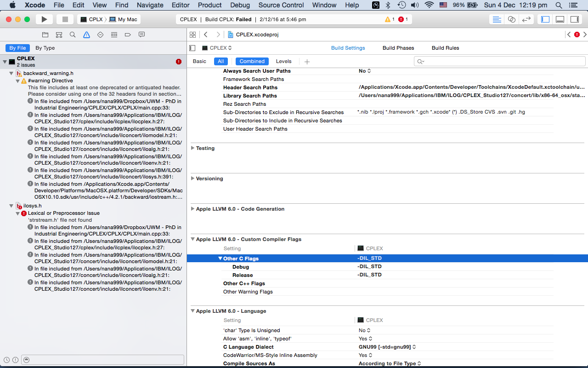
Task: Show the Project navigator folder icon
Action: point(45,34)
